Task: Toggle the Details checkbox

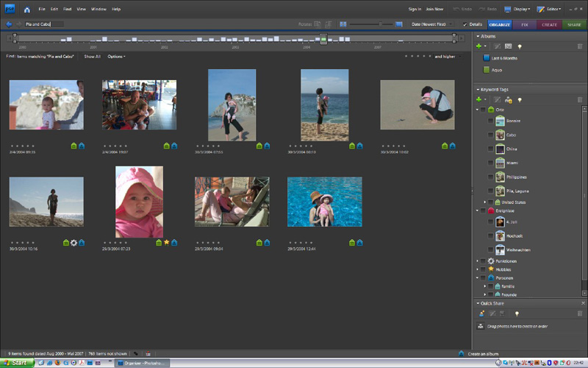Action: 465,24
